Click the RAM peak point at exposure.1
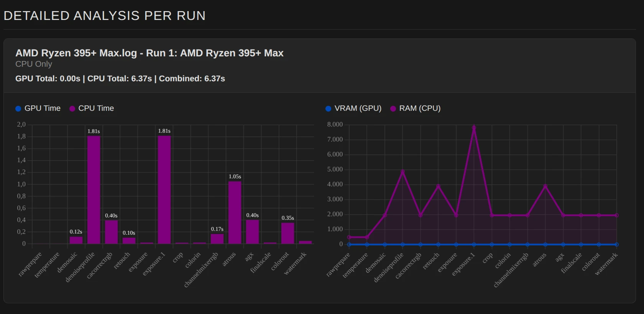This screenshot has width=644, height=314. tap(474, 127)
